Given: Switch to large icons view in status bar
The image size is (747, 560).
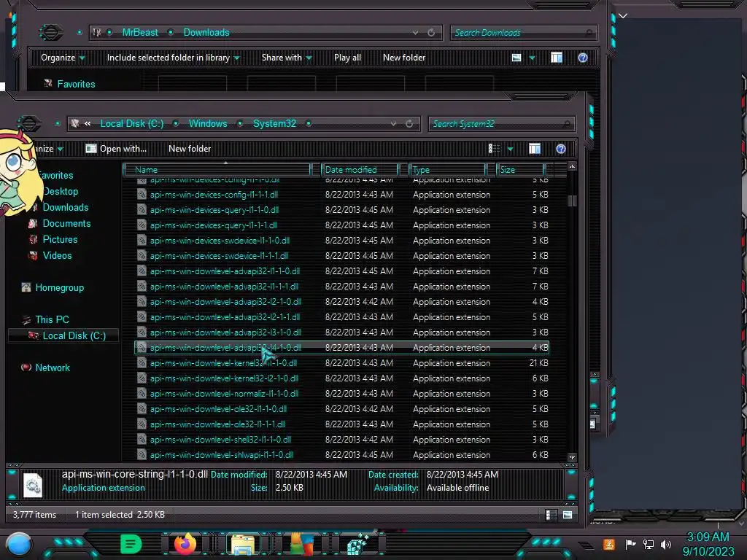Looking at the screenshot, I should click(x=568, y=515).
